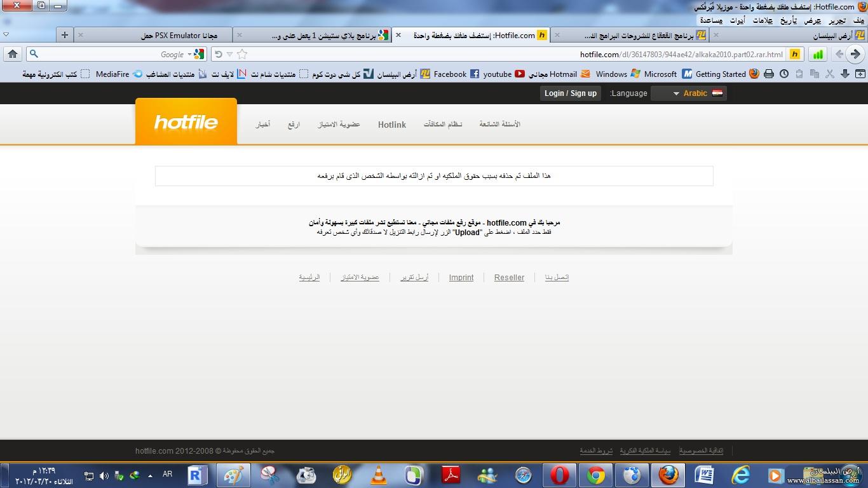
Task: Click the green signal bars icon in the address bar
Action: tap(818, 55)
